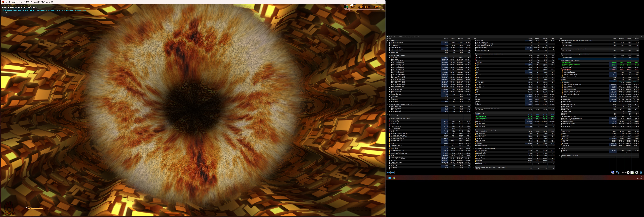Collapse the GPU Rail Powers node
Viewport: 644px width, 217px height.
coord(561,83)
